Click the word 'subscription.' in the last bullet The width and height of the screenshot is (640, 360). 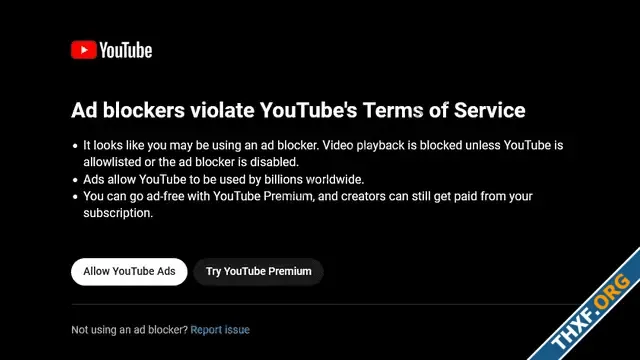118,213
